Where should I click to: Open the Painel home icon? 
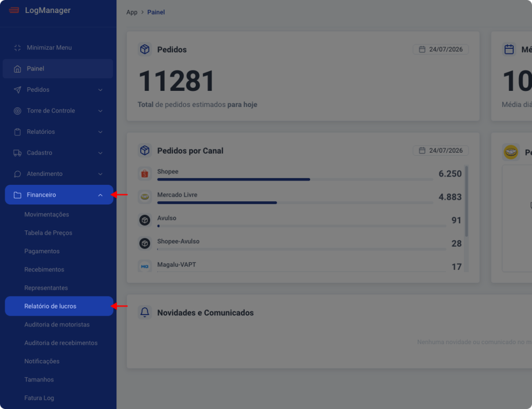coord(17,69)
